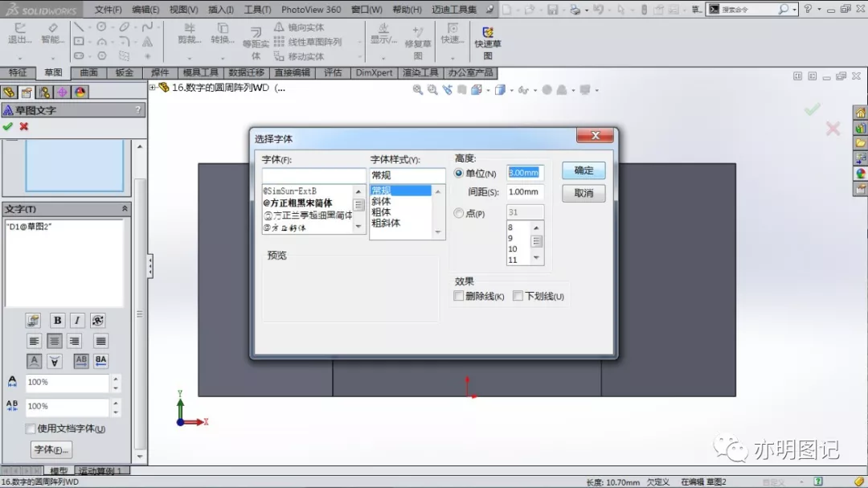Switch to the Sheet Metal tab

[125, 72]
